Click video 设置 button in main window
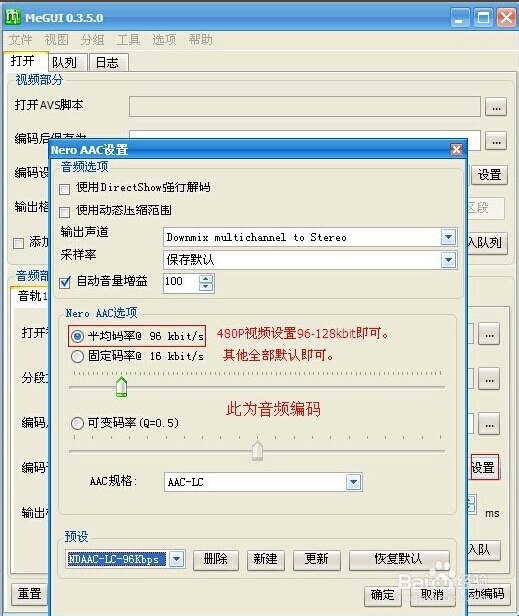Viewport: 519px width, 616px height. 489,175
